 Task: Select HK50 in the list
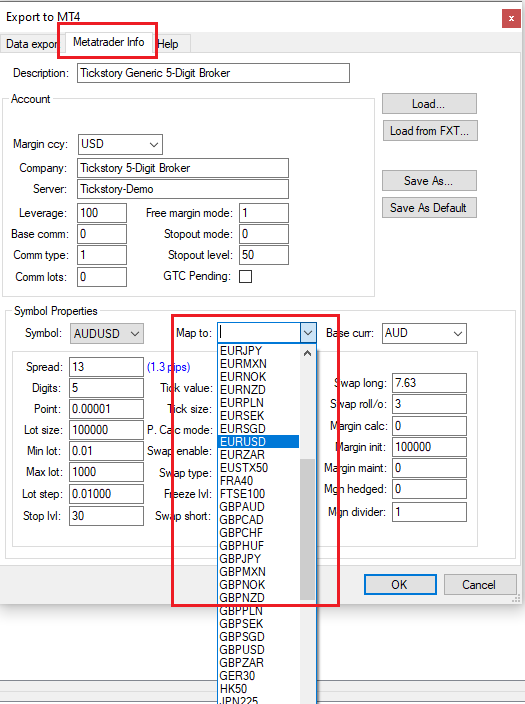pos(259,689)
